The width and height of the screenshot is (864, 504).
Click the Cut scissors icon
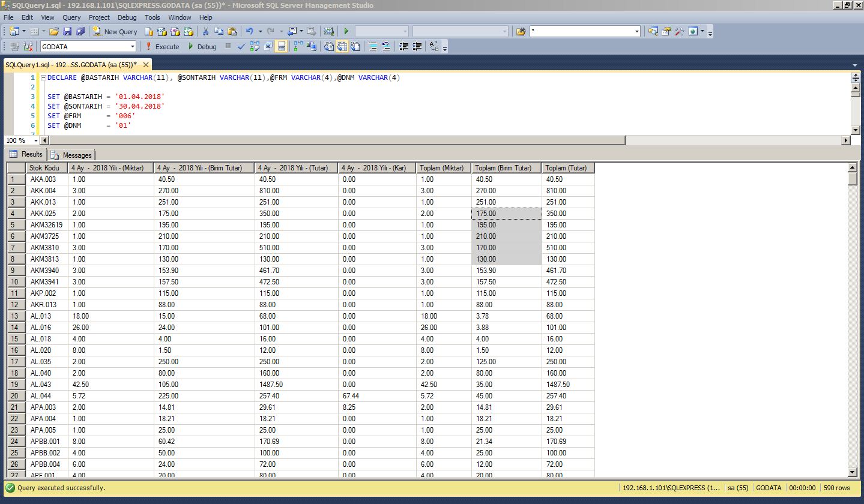click(x=205, y=31)
